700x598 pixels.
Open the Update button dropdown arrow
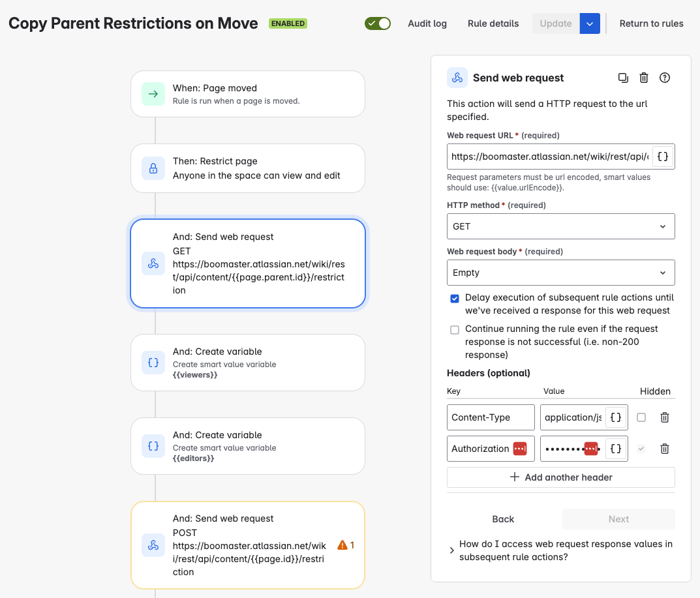[x=590, y=23]
